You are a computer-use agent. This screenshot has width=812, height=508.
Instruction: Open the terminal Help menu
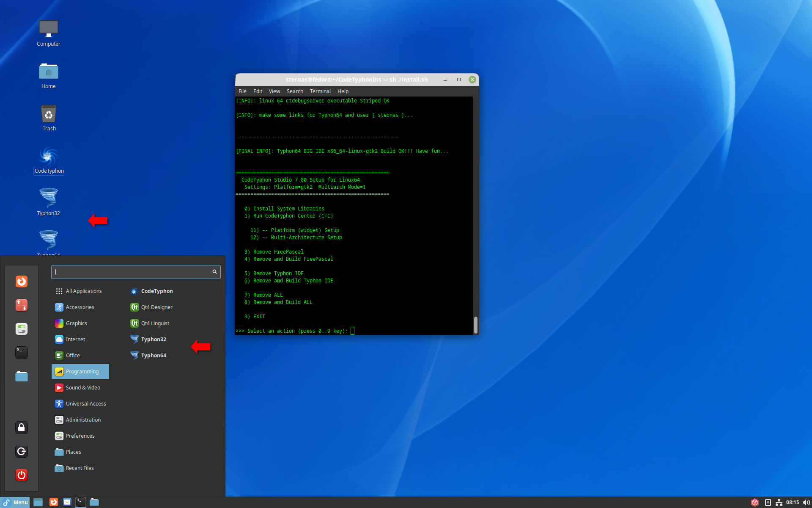pyautogui.click(x=343, y=91)
